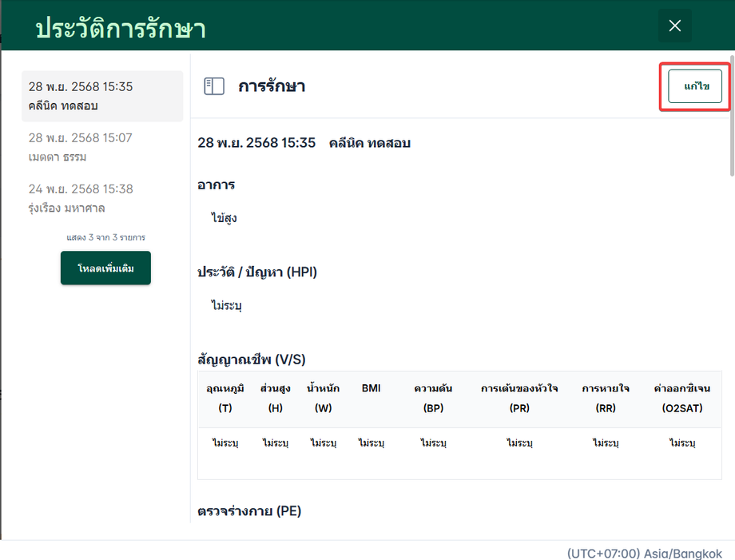
Task: Click the ไม่ระบุ value under ความดัน (BP)
Action: (433, 443)
